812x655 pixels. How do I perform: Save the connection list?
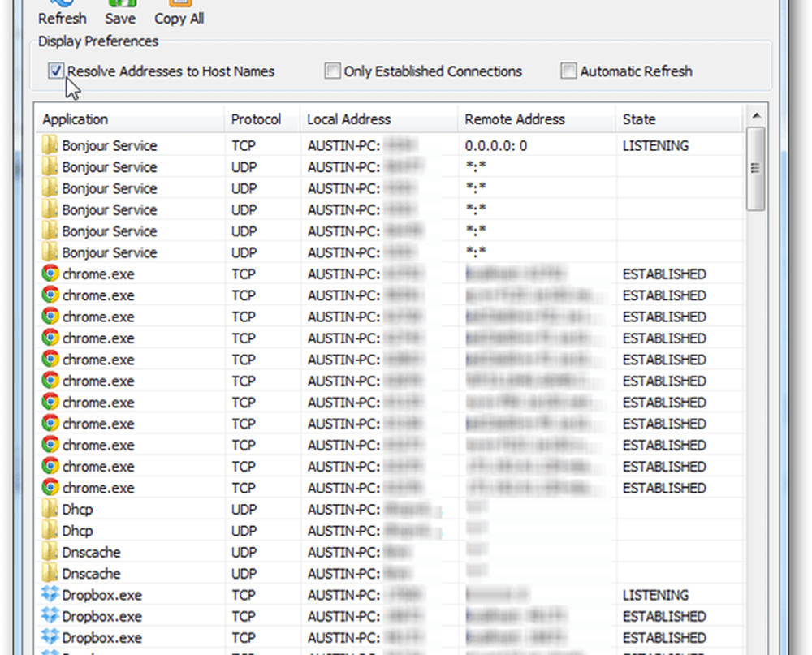[x=120, y=13]
